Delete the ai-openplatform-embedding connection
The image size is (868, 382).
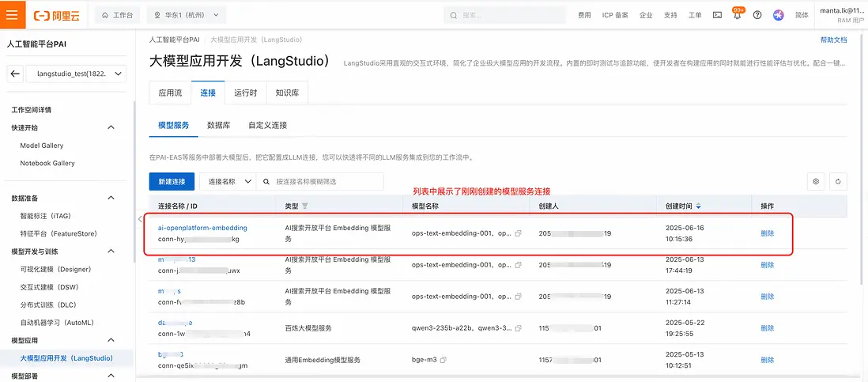(x=768, y=233)
